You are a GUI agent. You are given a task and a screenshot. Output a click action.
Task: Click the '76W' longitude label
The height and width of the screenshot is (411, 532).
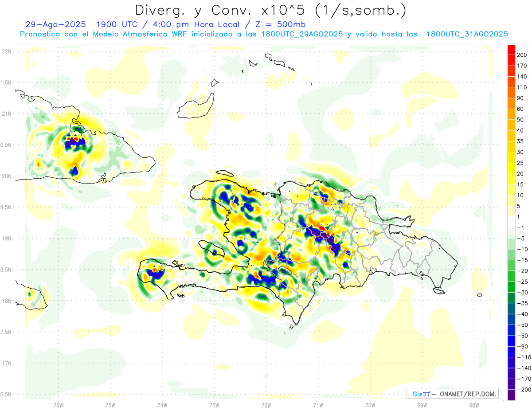(58, 405)
